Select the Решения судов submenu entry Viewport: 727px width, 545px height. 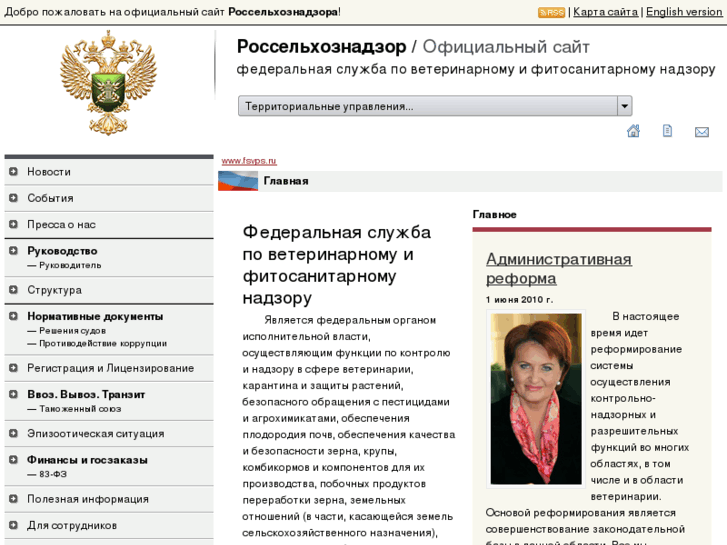(72, 331)
